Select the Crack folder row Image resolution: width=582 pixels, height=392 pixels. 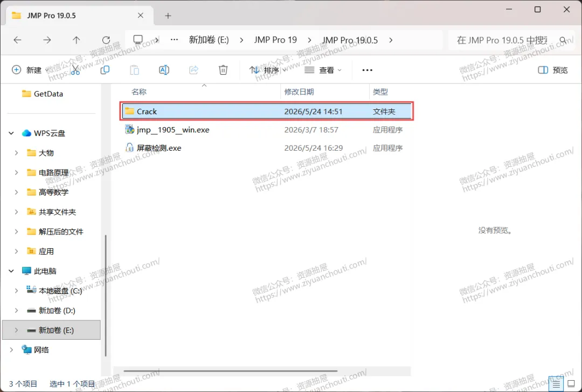pos(267,111)
